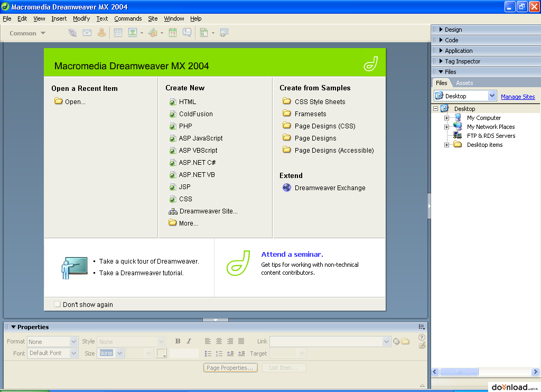Toggle Bold in Properties panel
The width and height of the screenshot is (541, 392).
178,341
